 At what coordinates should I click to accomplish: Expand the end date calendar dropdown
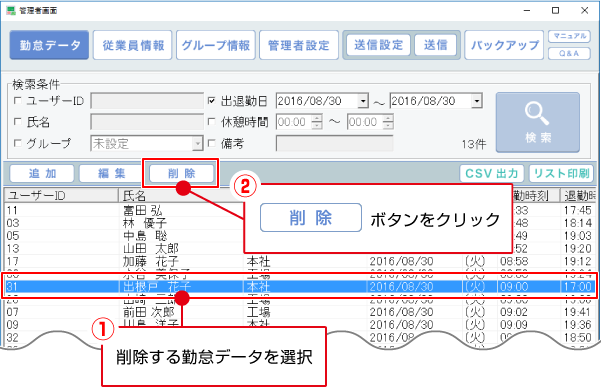476,101
